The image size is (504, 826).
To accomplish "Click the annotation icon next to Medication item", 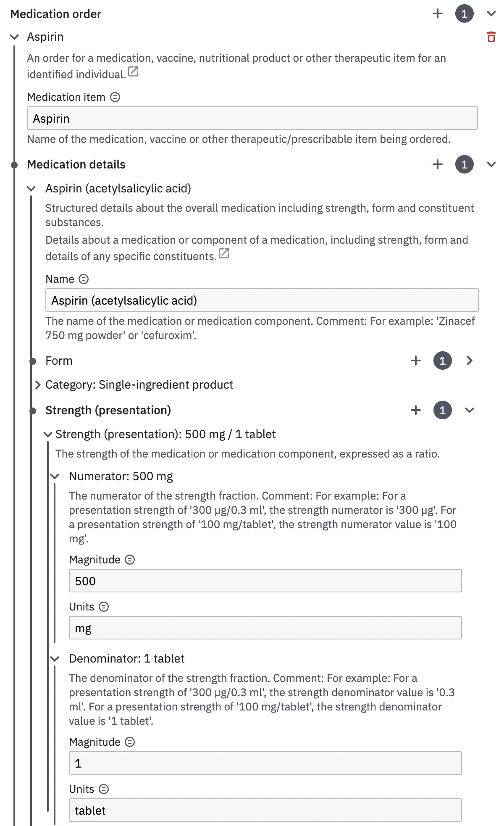I will coord(115,97).
